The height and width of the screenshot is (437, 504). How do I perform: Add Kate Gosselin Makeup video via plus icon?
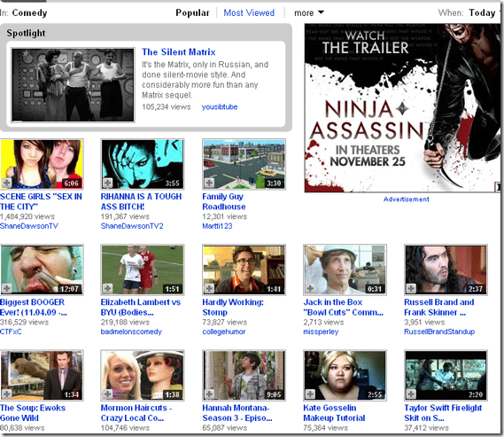pyautogui.click(x=310, y=394)
